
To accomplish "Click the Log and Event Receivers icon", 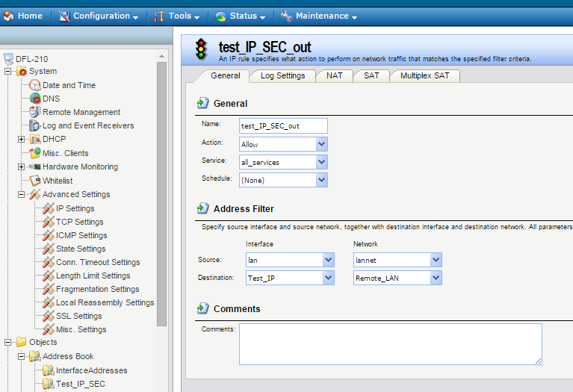I will click(x=35, y=126).
